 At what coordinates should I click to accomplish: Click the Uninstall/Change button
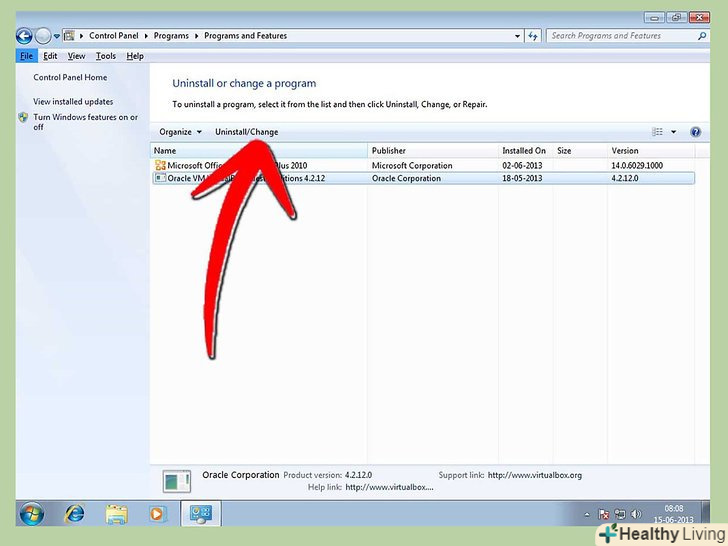click(246, 132)
